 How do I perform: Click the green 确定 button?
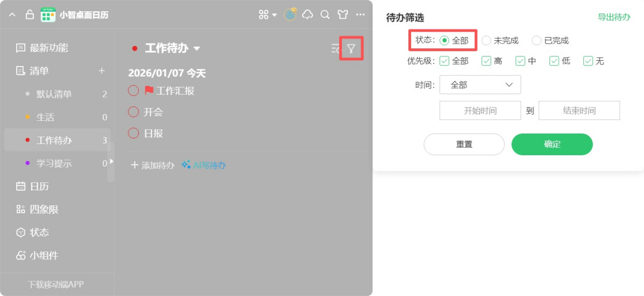[x=552, y=145]
